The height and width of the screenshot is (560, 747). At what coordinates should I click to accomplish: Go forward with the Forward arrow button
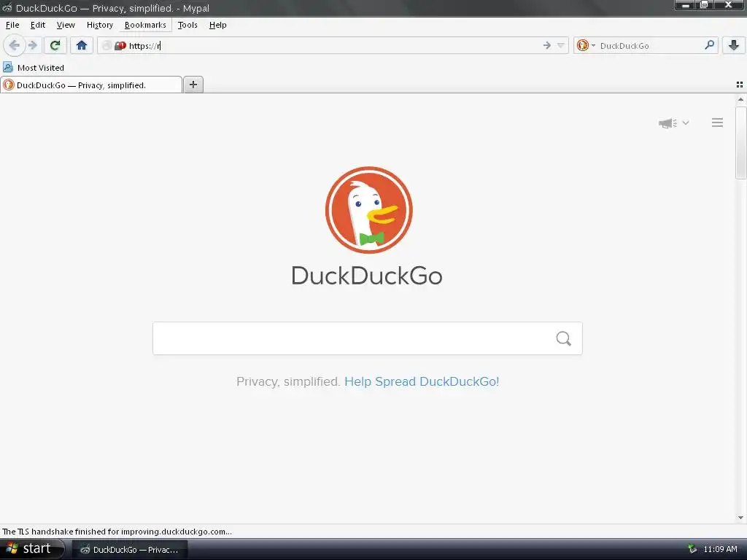[x=32, y=45]
